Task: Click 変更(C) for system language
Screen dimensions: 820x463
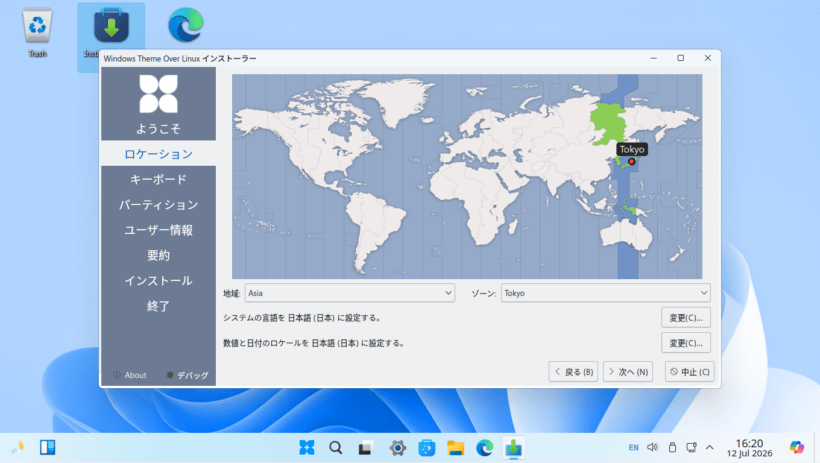Action: [686, 318]
